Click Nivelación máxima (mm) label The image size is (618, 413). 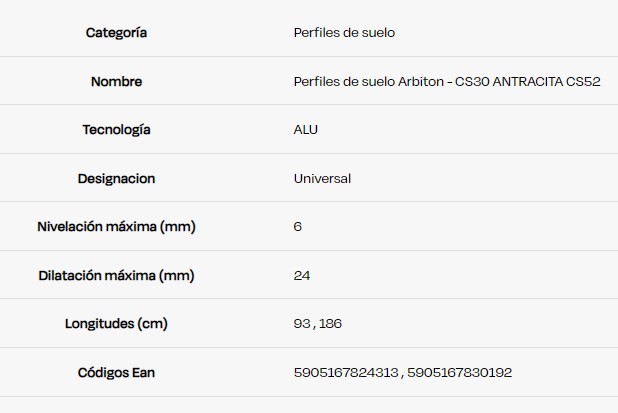tap(116, 227)
